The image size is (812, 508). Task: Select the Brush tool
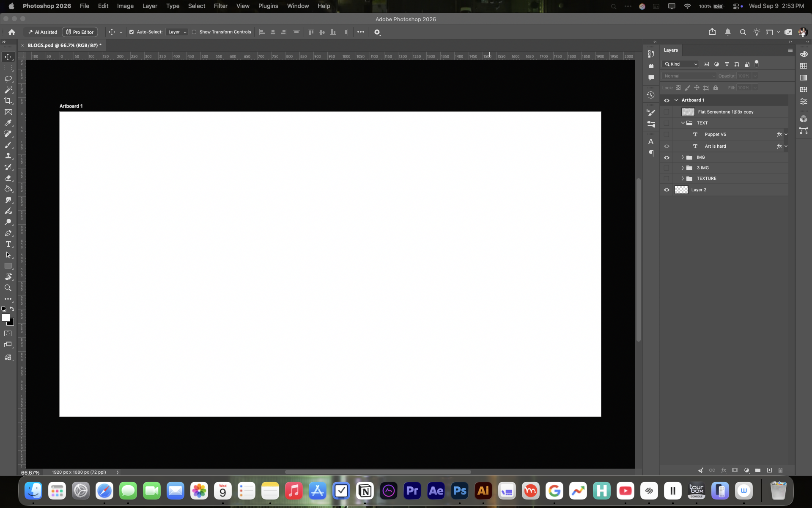(8, 145)
